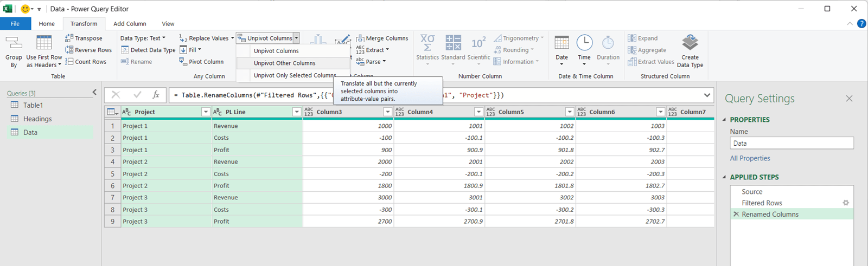Open the All Properties link
The width and height of the screenshot is (868, 266).
(750, 158)
